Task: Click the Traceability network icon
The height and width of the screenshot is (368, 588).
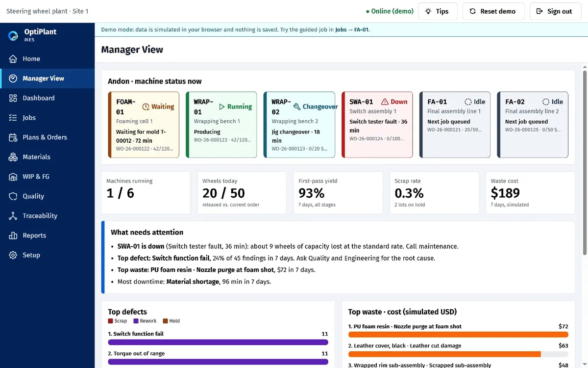Action: (13, 216)
